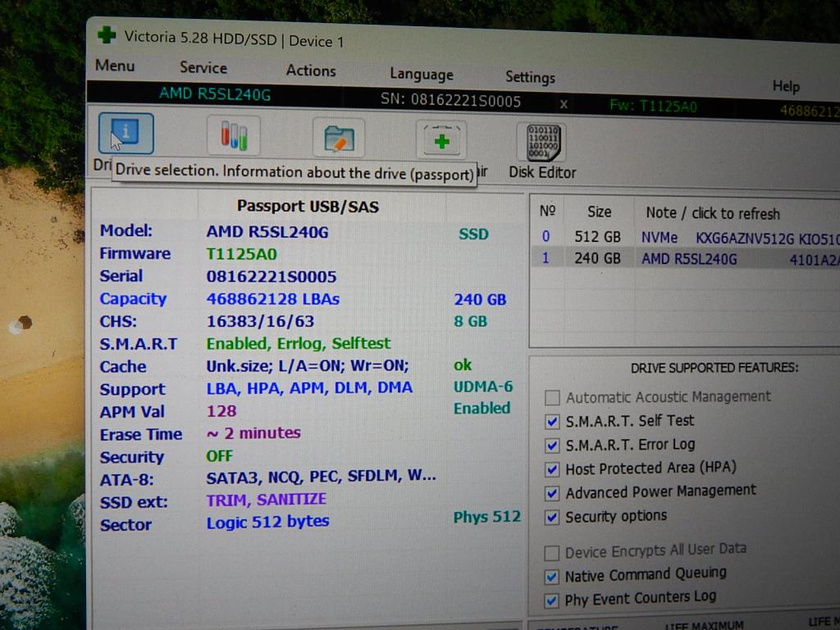This screenshot has width=840, height=630.
Task: Toggle S.M.A.R.T. Self Test checkbox
Action: coord(552,422)
